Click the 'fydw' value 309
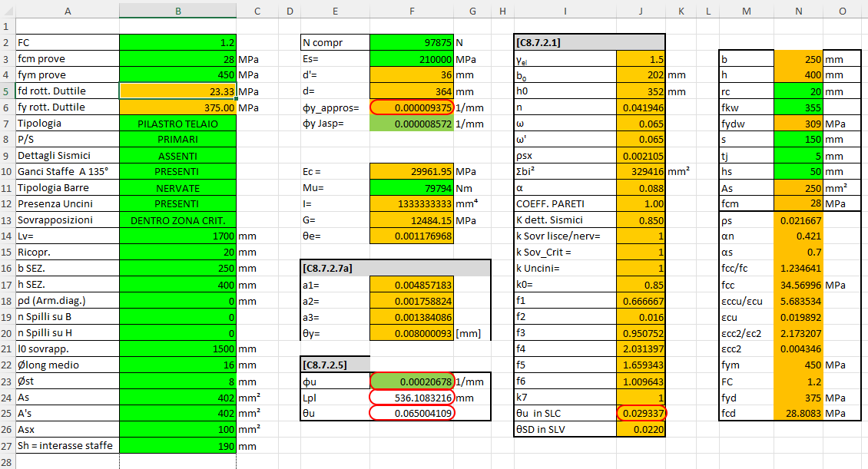The image size is (868, 469). pyautogui.click(x=798, y=124)
